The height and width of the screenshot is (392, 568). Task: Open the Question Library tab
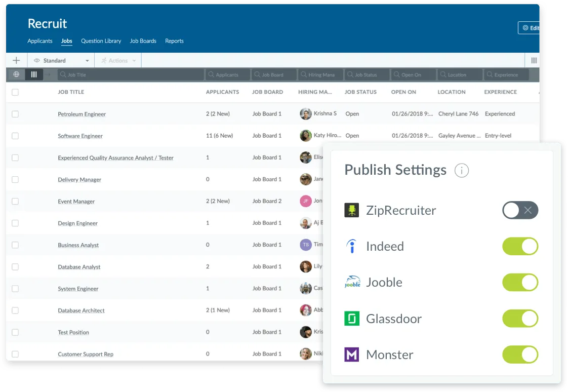click(101, 41)
